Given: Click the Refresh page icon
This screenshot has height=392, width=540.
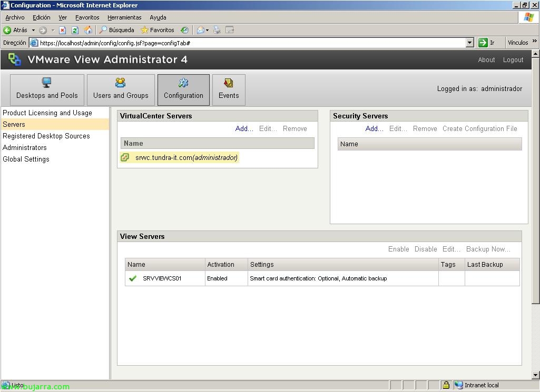Looking at the screenshot, I should click(x=75, y=31).
